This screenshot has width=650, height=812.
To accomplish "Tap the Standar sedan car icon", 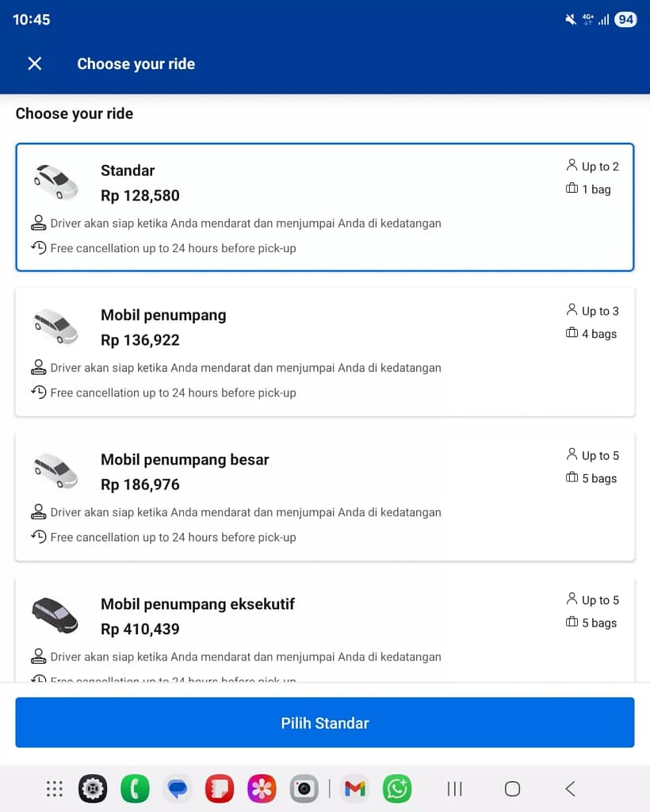I will click(55, 182).
